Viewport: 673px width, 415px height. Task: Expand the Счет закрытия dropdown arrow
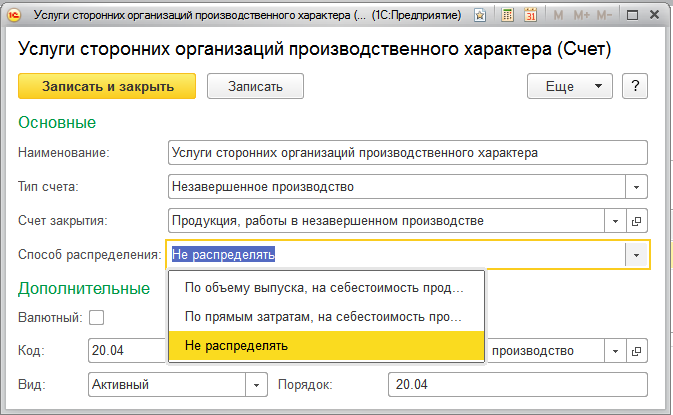614,220
